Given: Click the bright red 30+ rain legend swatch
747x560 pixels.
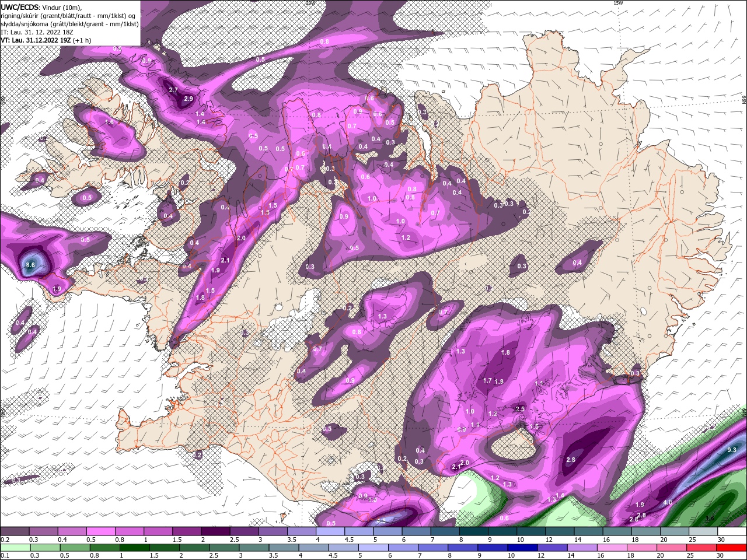Looking at the screenshot, I should coord(732,548).
